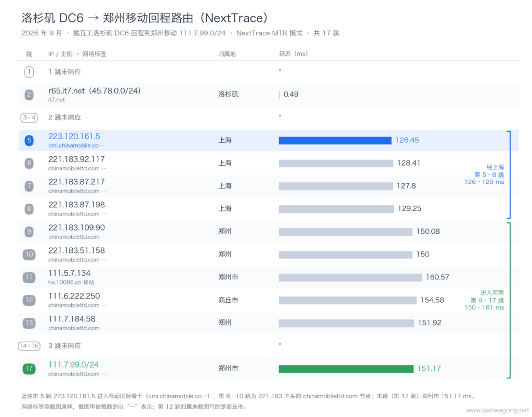Click the 150 - 161 ms annotation

click(x=484, y=308)
